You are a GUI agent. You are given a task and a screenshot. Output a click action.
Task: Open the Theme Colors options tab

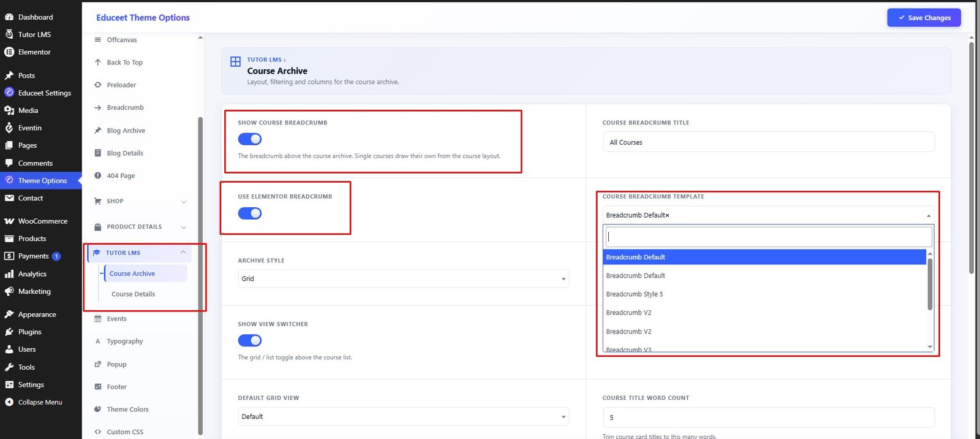point(127,410)
